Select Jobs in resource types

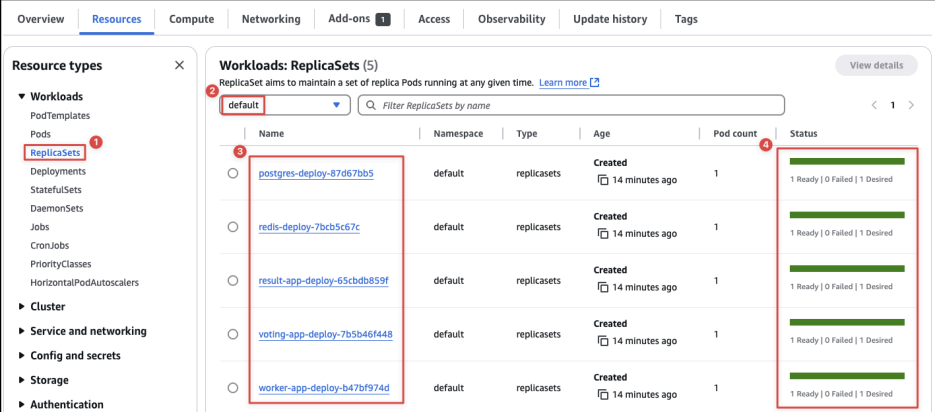click(39, 227)
